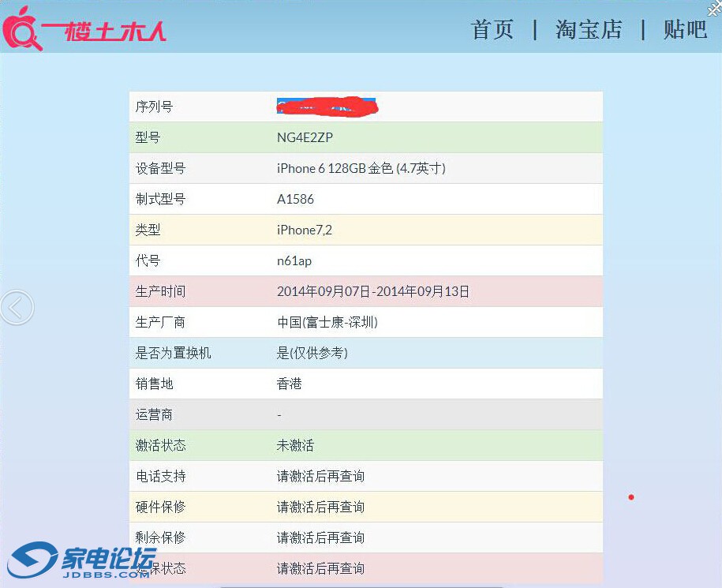Click the sales region 香港 value
Screen dimensions: 722x588
[x=290, y=384]
